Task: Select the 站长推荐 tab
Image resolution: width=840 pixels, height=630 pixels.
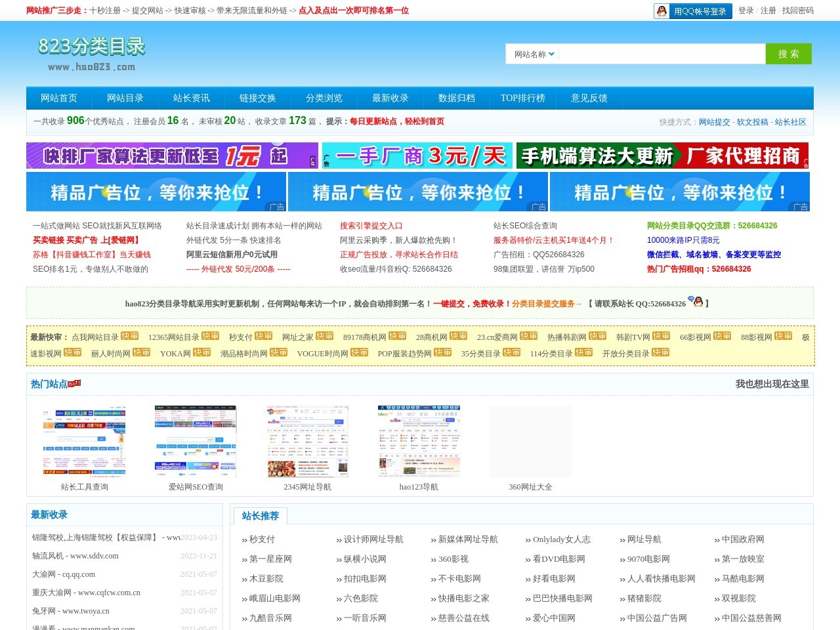Action: click(x=260, y=516)
